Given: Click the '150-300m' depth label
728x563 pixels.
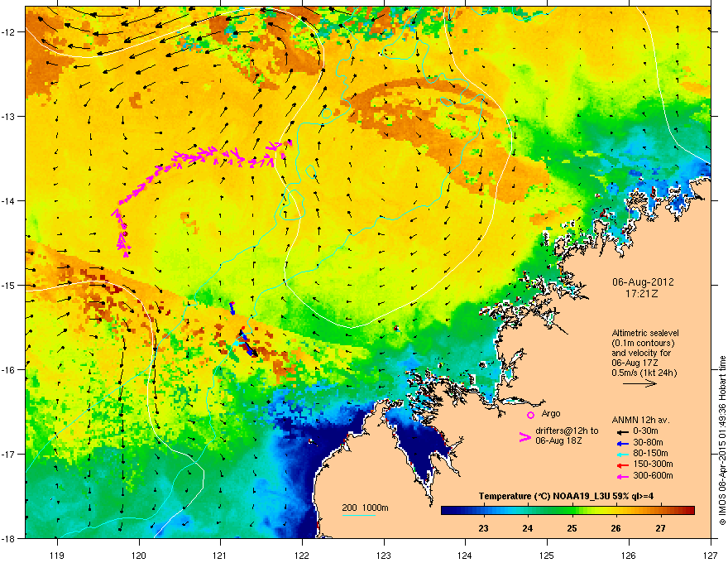Looking at the screenshot, I should pos(653,464).
